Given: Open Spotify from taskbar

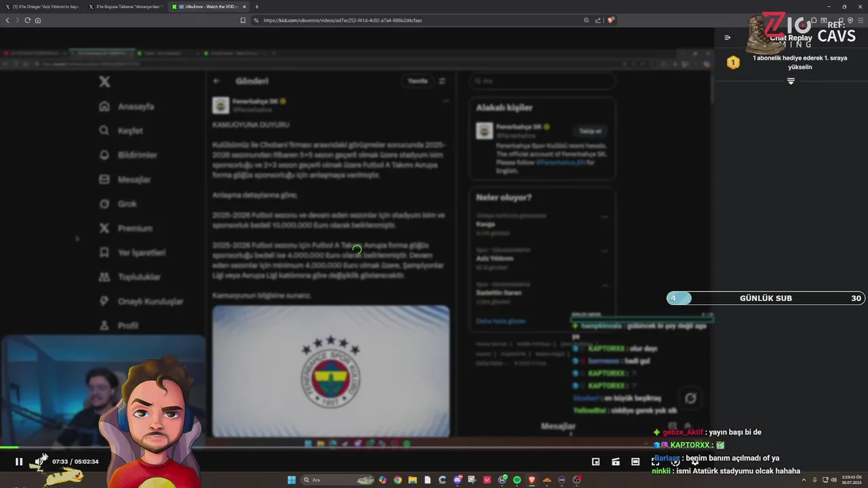Looking at the screenshot, I should [x=517, y=480].
